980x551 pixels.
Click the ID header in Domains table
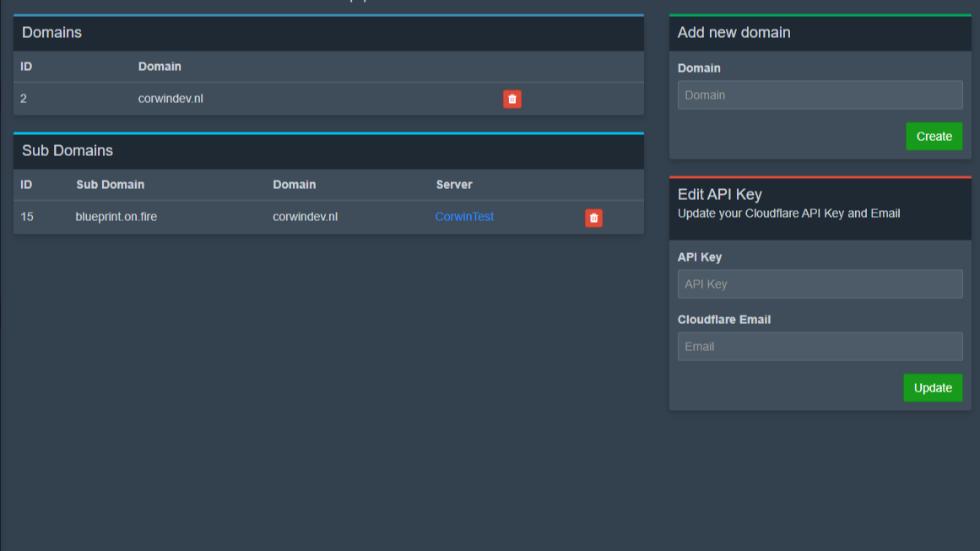(x=26, y=67)
